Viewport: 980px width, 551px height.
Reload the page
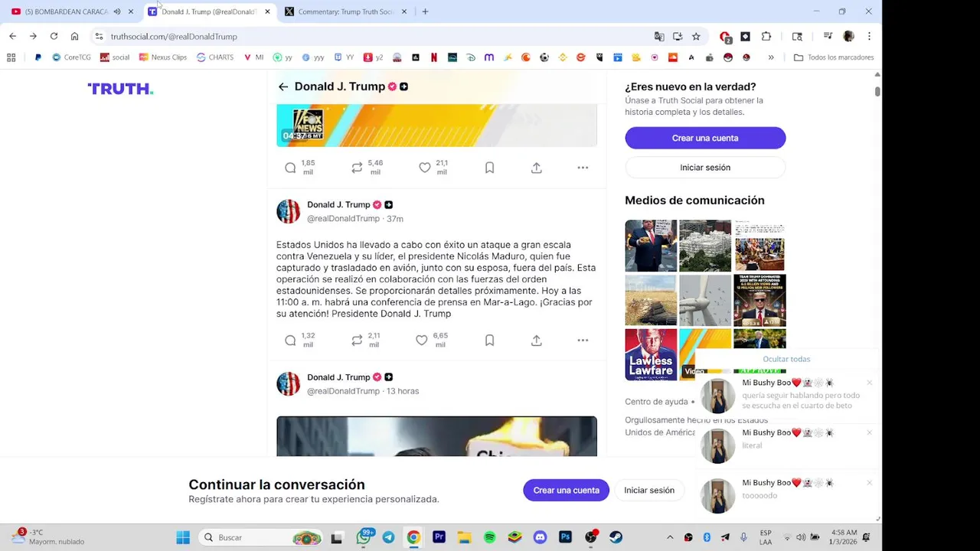point(54,36)
